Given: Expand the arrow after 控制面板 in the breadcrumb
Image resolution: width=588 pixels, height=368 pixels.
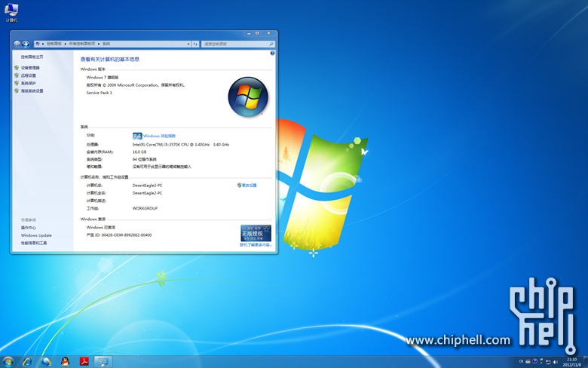Looking at the screenshot, I should tap(66, 44).
